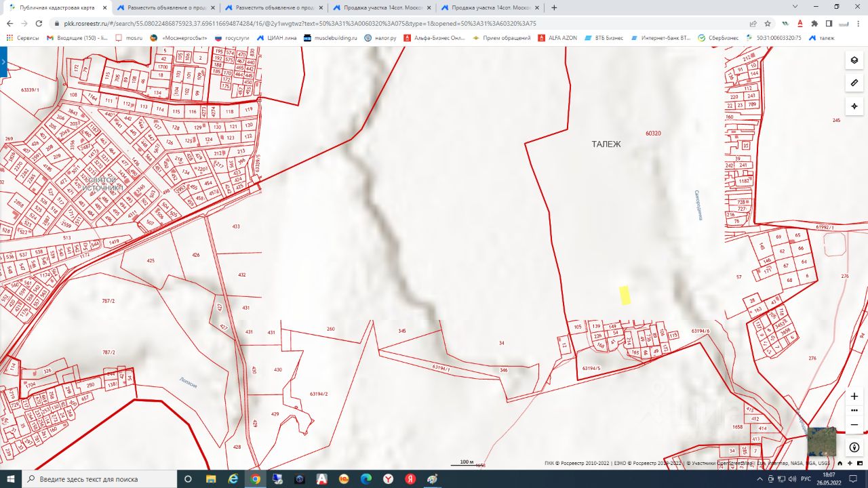
Task: Click the Windows taskbar search box
Action: [x=100, y=479]
